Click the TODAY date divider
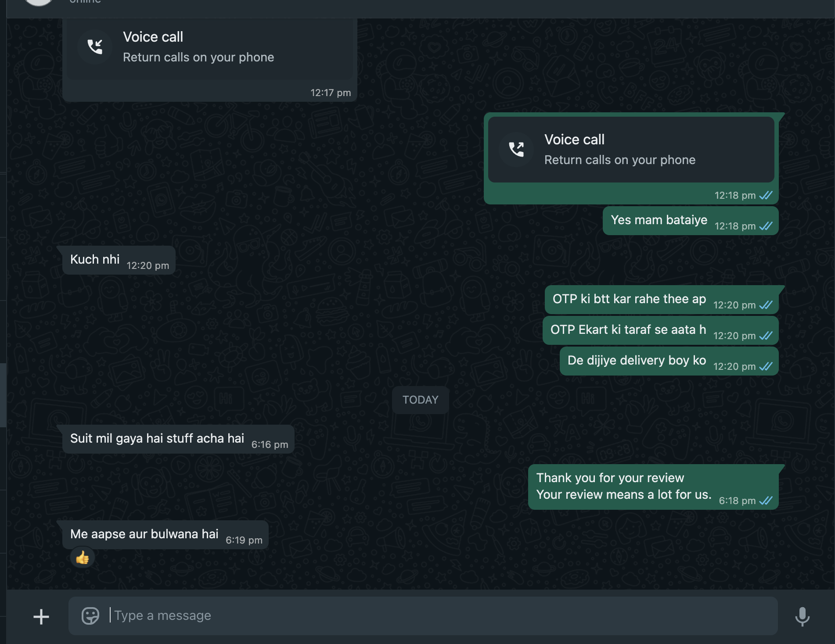835x644 pixels. (x=420, y=400)
